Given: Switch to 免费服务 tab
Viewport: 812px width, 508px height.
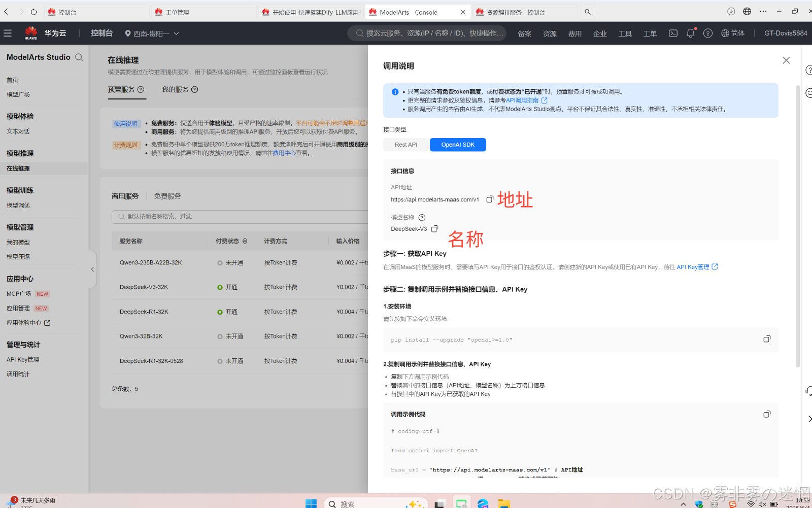Looking at the screenshot, I should (x=167, y=196).
